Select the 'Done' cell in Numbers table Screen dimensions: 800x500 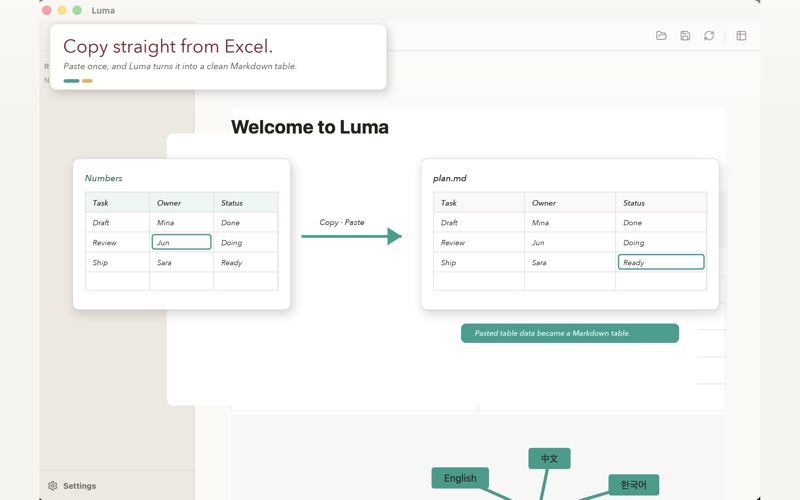246,222
